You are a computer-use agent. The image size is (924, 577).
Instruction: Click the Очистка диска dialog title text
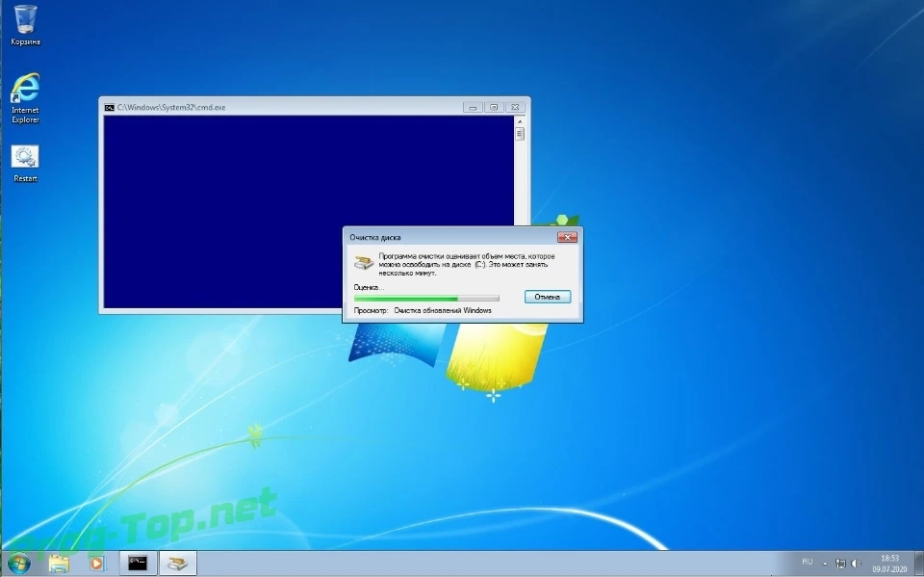point(374,237)
